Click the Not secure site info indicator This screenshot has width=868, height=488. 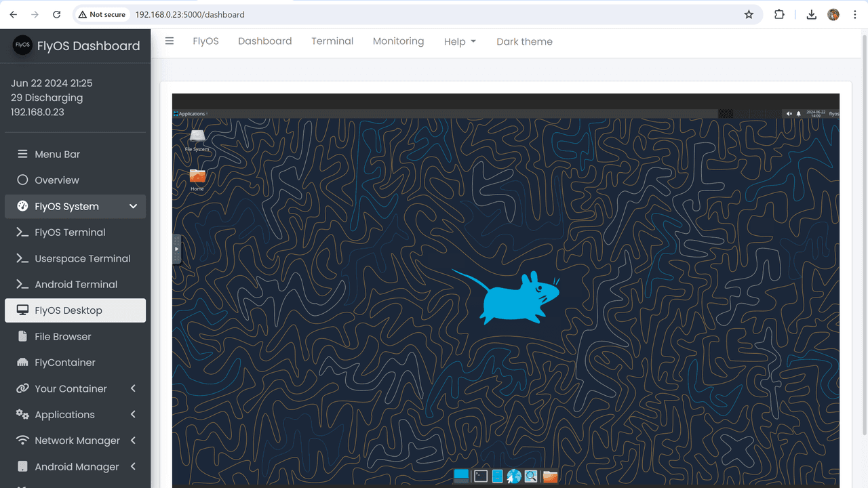click(x=102, y=14)
